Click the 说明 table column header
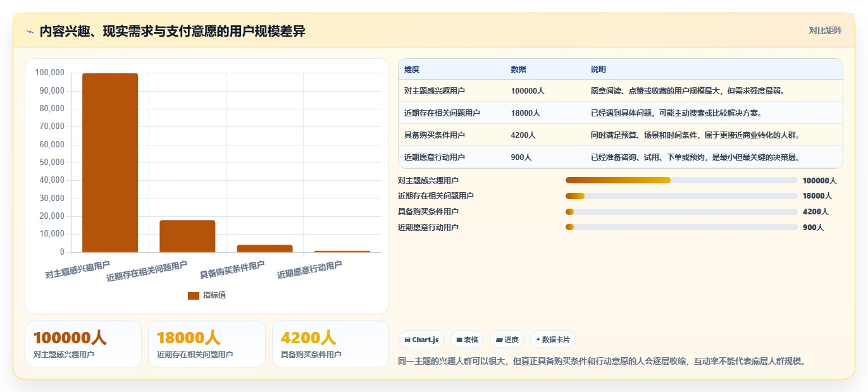868x392 pixels. (598, 70)
